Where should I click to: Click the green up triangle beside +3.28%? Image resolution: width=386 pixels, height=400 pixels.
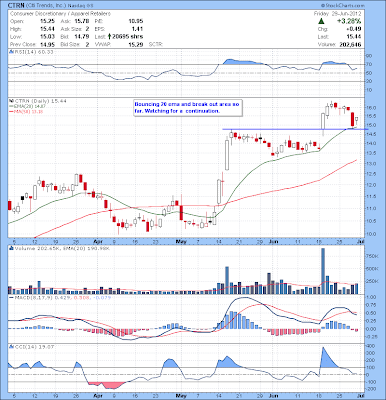point(321,21)
